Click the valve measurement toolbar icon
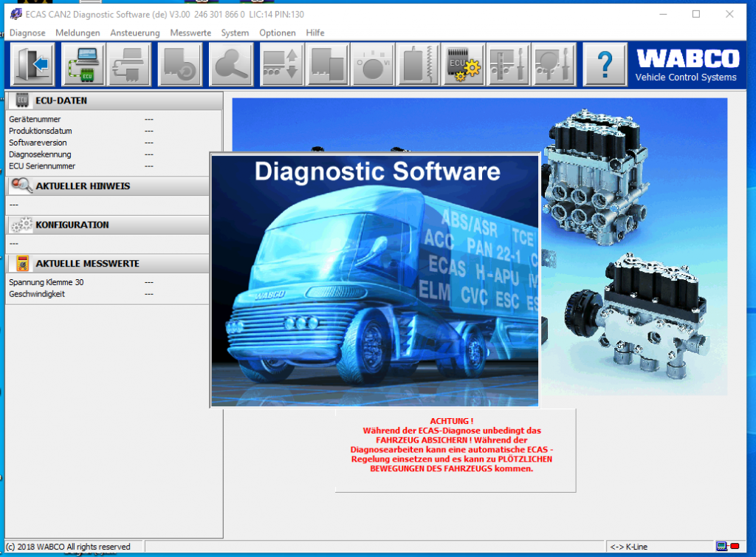Viewport: 756px width, 557px height. tap(417, 64)
